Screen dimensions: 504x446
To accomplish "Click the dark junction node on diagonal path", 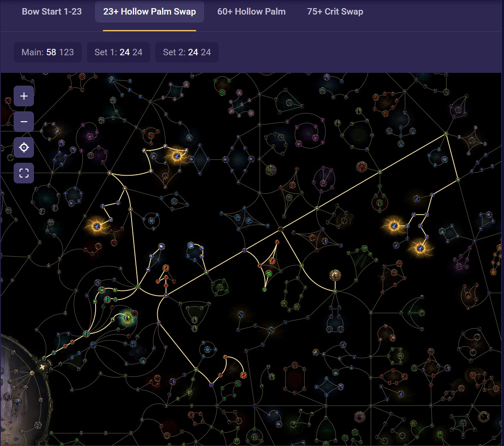I will pyautogui.click(x=281, y=230).
